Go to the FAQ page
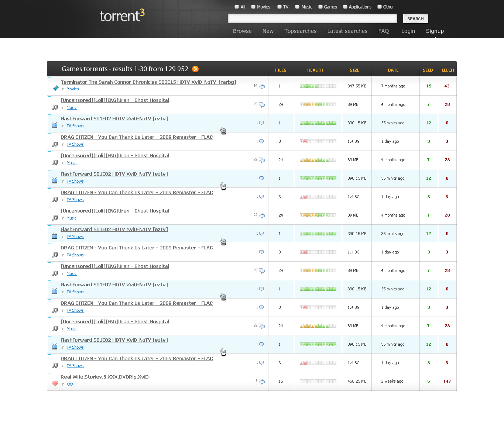This screenshot has width=504, height=421. (384, 31)
